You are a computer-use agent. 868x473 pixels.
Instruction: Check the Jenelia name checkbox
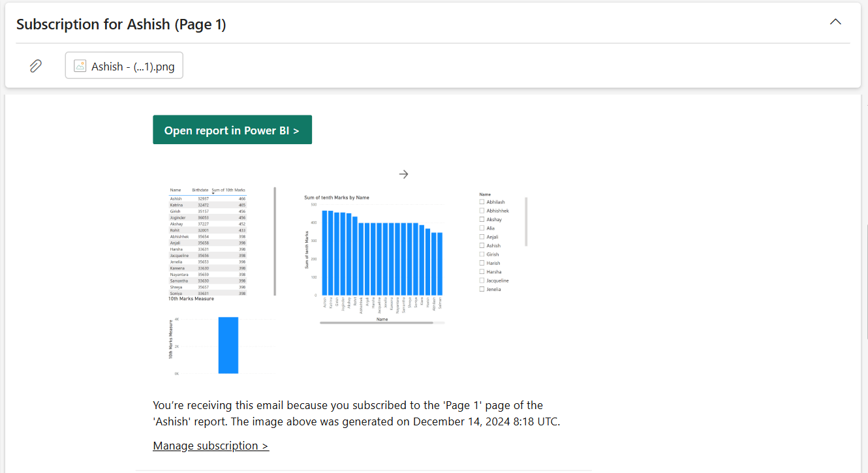483,288
